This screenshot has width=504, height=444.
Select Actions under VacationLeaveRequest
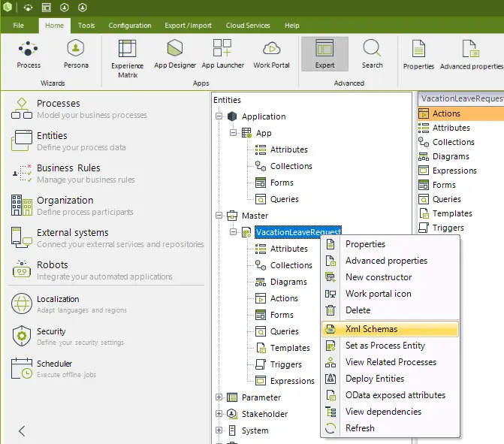[276, 298]
